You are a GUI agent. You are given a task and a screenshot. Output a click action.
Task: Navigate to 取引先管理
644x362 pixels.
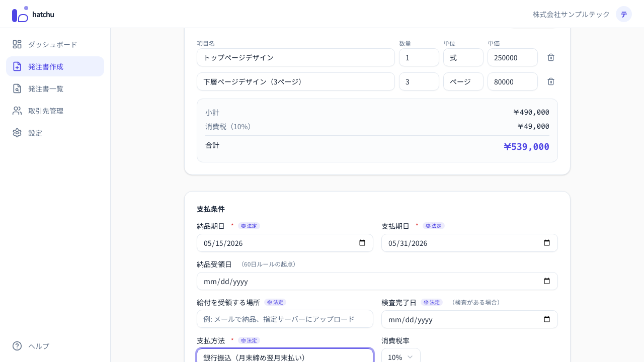(x=55, y=111)
